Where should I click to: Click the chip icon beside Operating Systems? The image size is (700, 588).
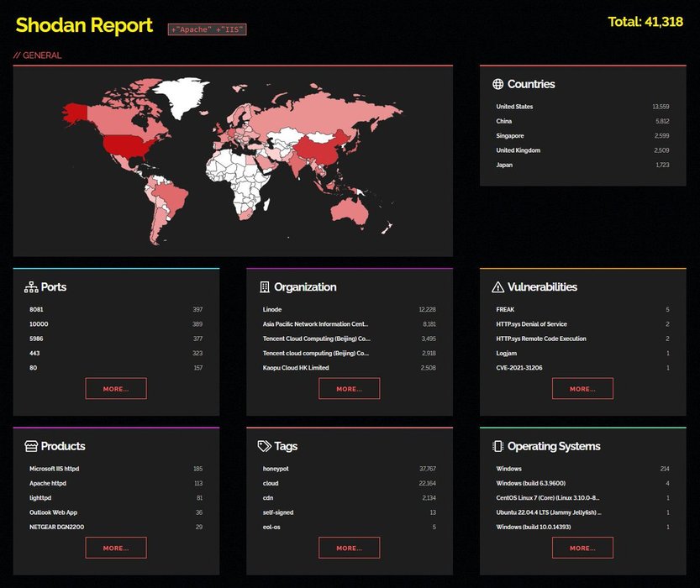pos(497,446)
